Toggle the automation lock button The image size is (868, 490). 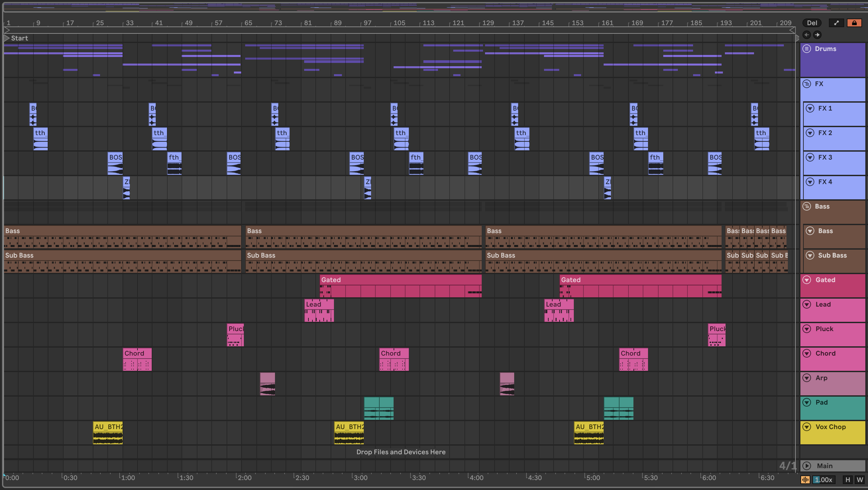coord(854,23)
